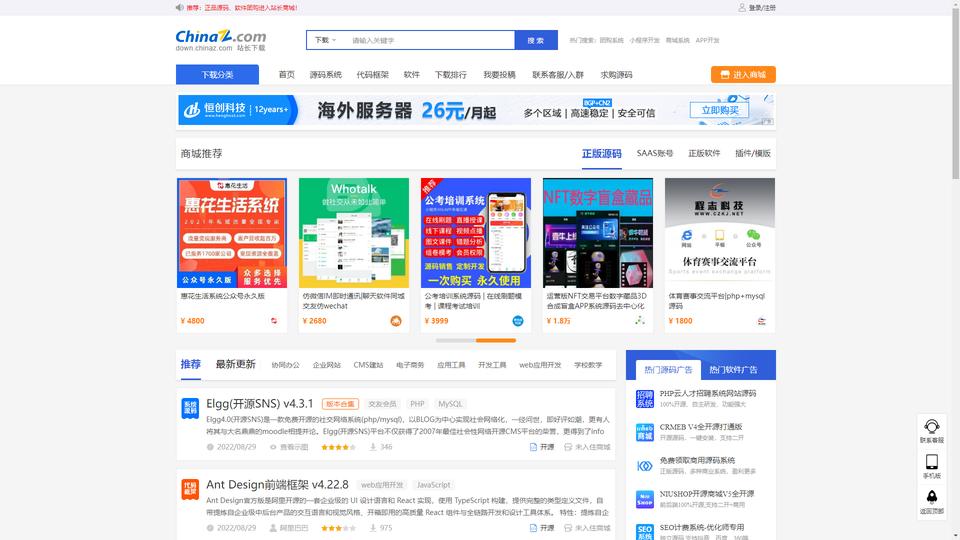Filter list by 开发工具

point(492,365)
